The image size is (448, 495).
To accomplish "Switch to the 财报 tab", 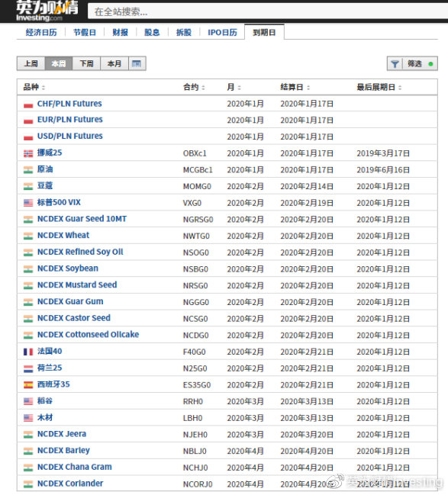I will tap(120, 33).
